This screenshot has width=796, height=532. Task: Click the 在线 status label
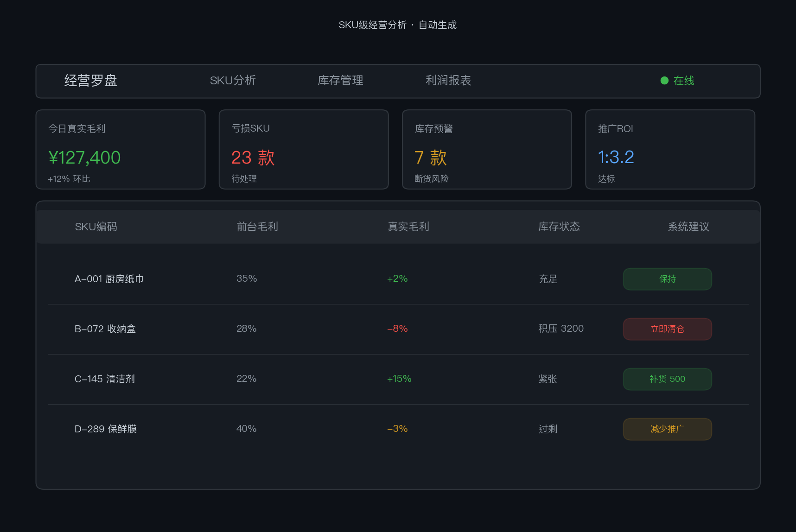point(684,81)
